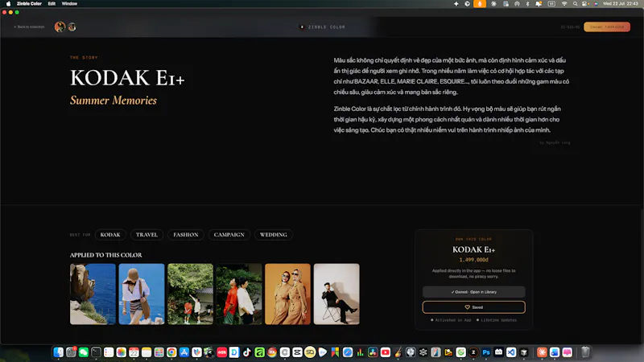Click the orange Owned 1.499.000đ button
The image size is (644, 362).
pos(607,27)
